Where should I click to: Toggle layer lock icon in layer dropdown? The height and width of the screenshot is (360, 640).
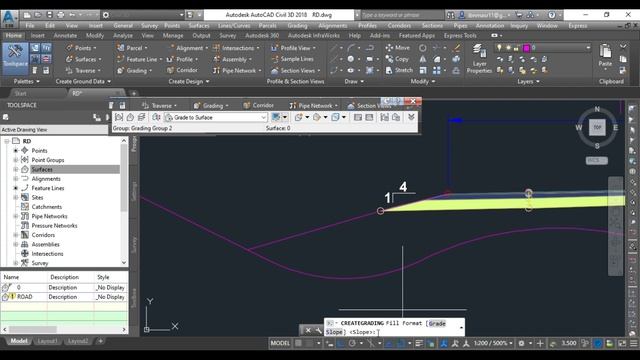tap(517, 48)
